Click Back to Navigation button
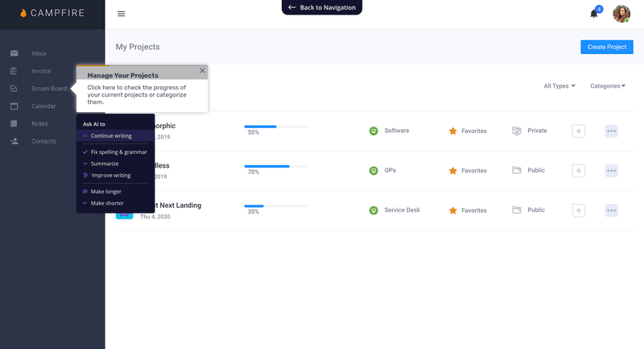644x349 pixels. click(322, 7)
